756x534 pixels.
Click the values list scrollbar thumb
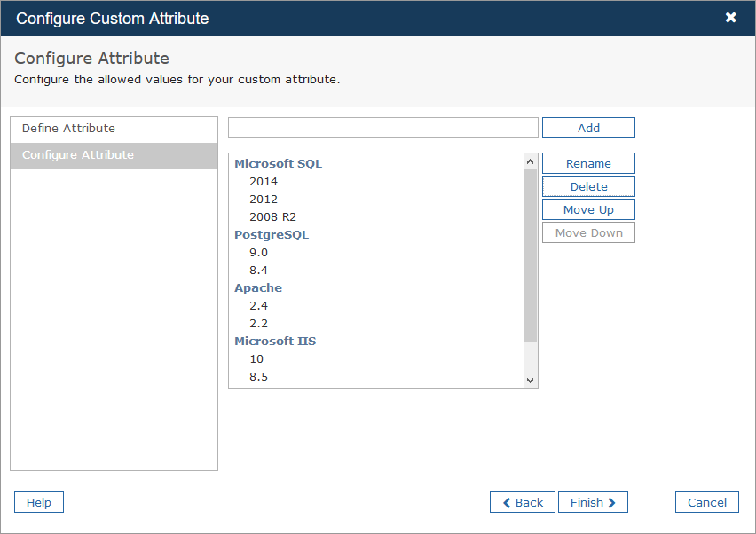pyautogui.click(x=530, y=255)
